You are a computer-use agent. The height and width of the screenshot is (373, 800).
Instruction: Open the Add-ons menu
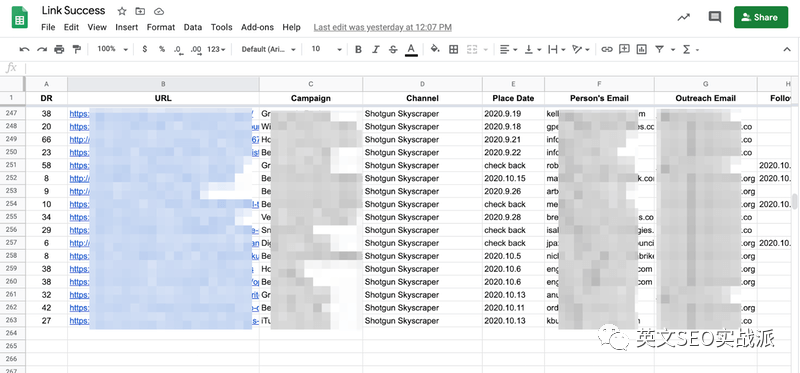pos(257,27)
